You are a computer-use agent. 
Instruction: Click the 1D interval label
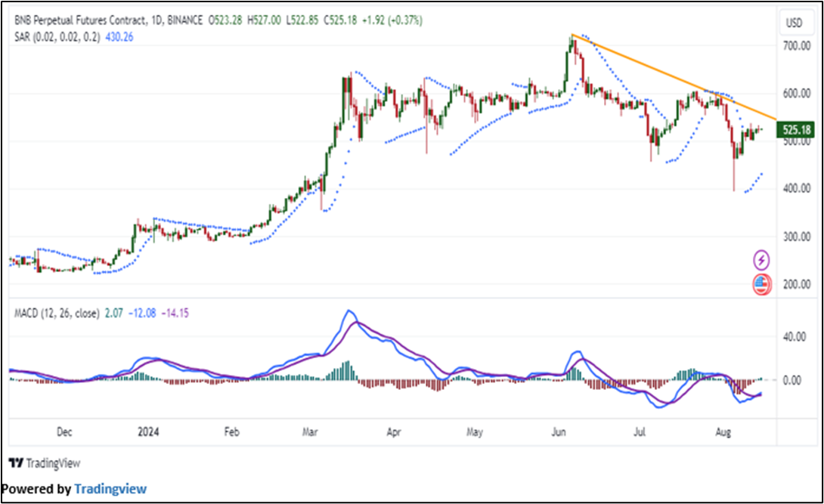click(156, 20)
